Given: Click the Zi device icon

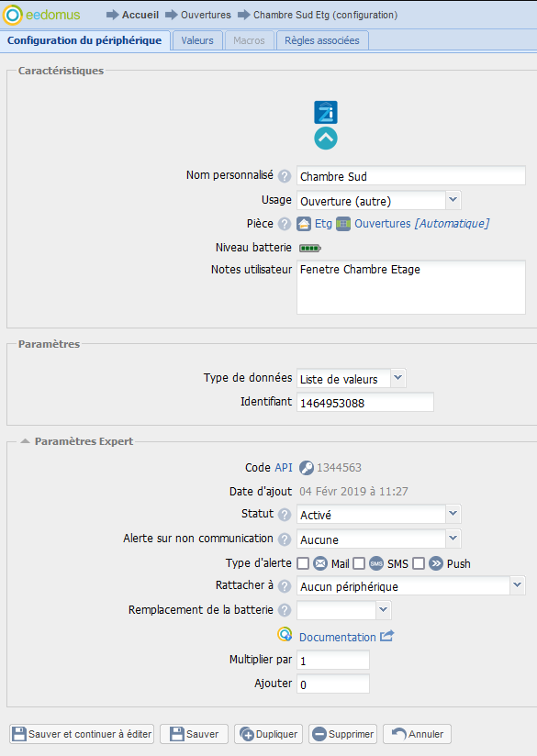Looking at the screenshot, I should 326,112.
